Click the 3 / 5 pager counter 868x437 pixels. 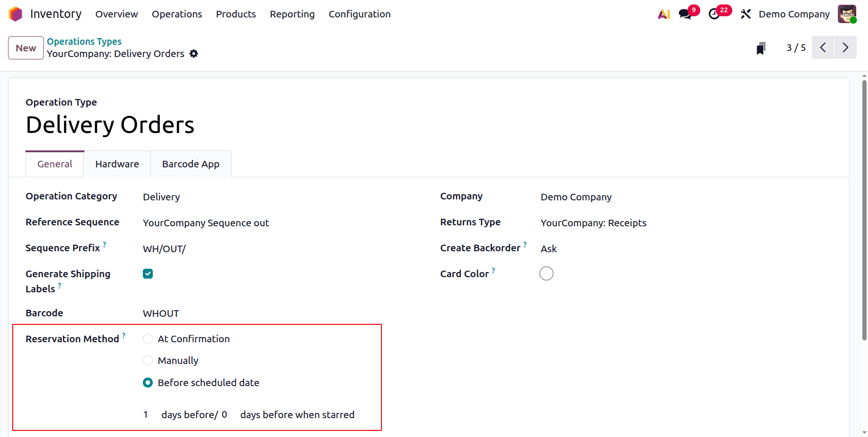[x=796, y=48]
